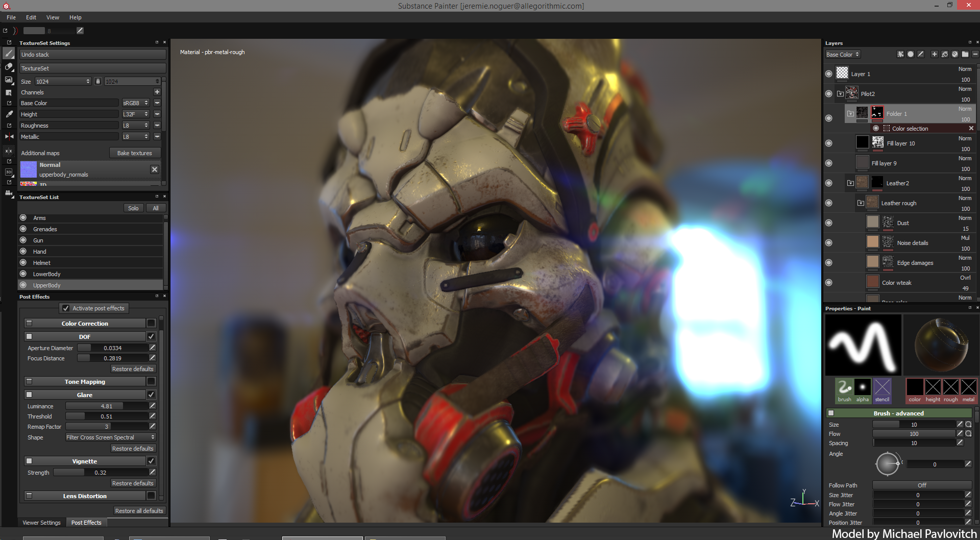Click the size lock icon in TextureSet Settings
Viewport: 980px width, 540px height.
[98, 81]
